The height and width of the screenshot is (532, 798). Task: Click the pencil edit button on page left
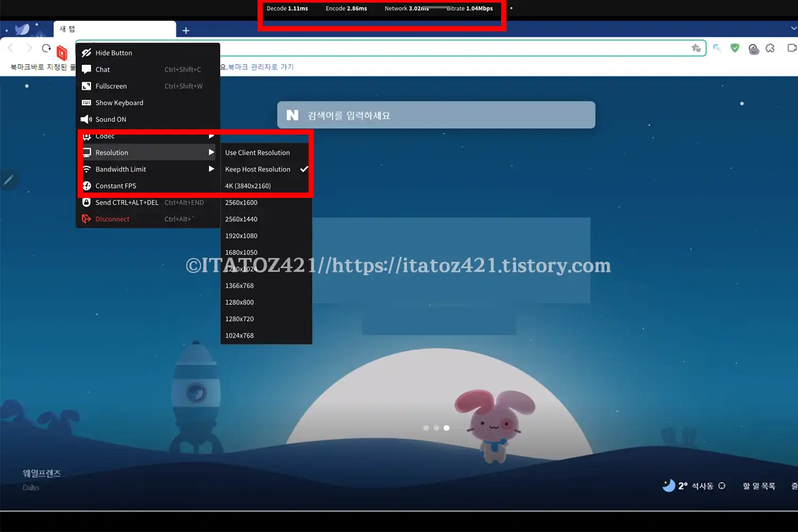click(9, 180)
